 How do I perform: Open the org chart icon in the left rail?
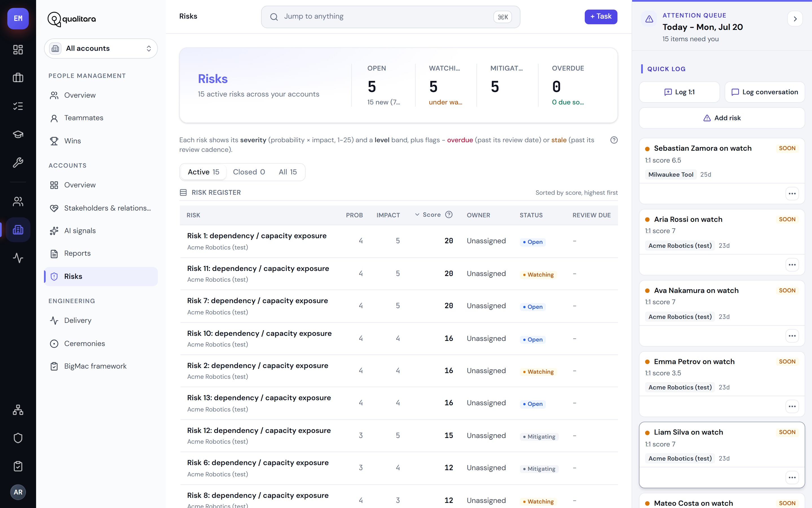pyautogui.click(x=18, y=410)
